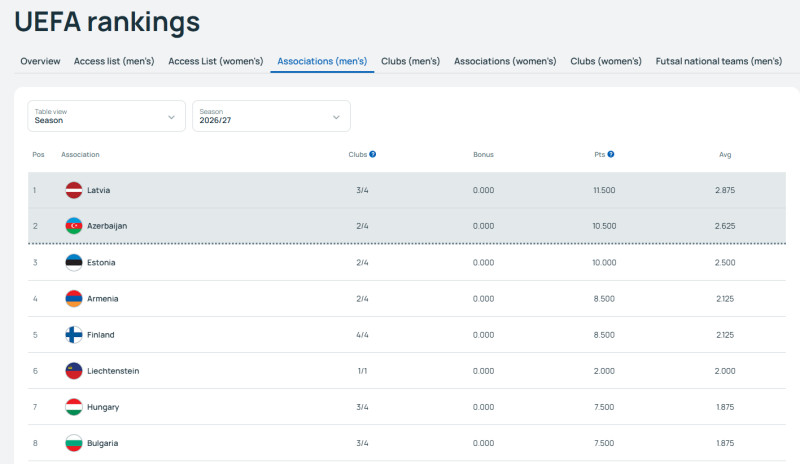Viewport: 800px width, 464px height.
Task: Switch to Access list (men's) tab
Action: 114,61
